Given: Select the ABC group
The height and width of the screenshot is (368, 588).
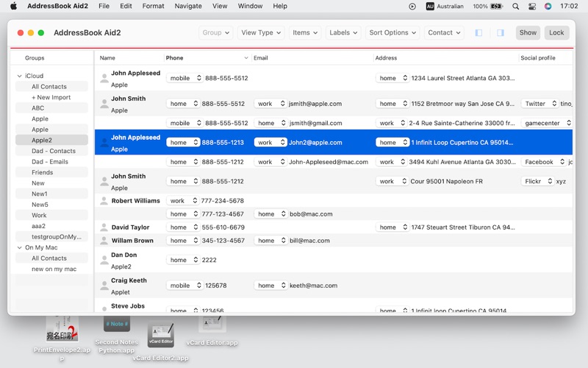Looking at the screenshot, I should point(51,108).
